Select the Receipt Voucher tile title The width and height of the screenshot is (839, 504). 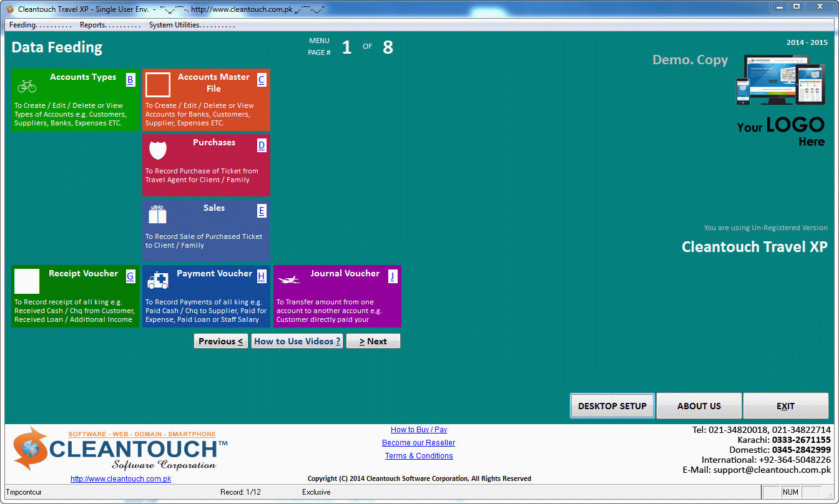pyautogui.click(x=83, y=274)
